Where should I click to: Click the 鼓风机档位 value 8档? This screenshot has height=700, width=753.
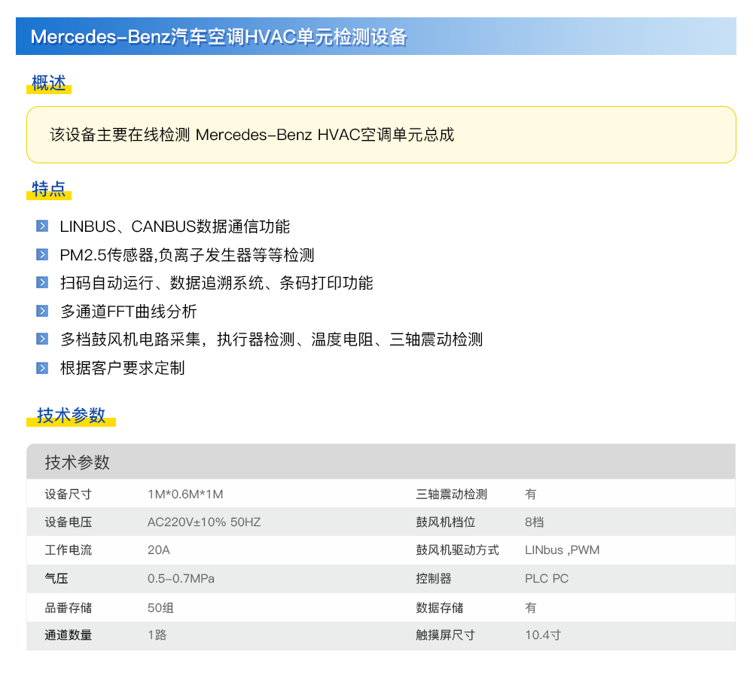(x=534, y=522)
